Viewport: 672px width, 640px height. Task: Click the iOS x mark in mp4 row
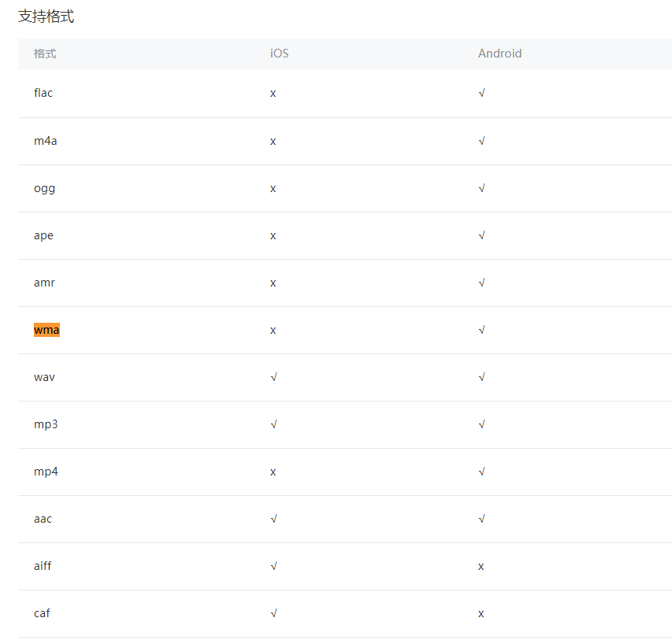[x=273, y=472]
